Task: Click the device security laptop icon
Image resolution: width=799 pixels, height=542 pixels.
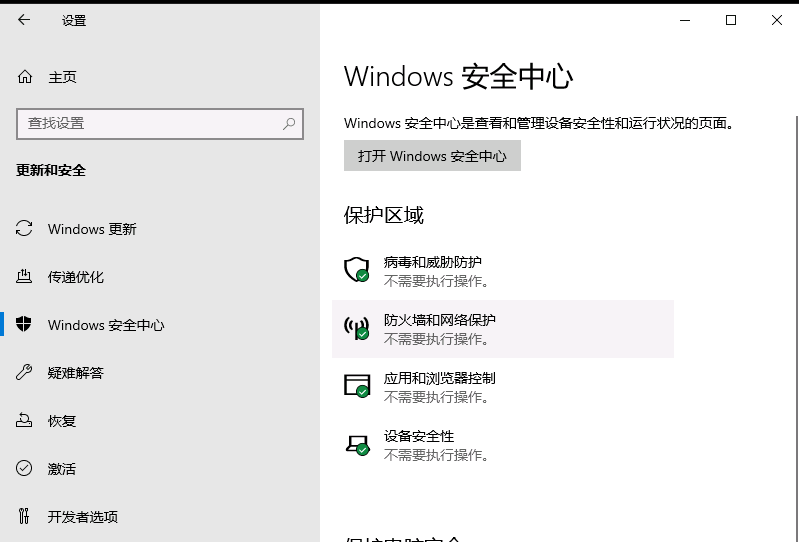Action: tap(356, 444)
